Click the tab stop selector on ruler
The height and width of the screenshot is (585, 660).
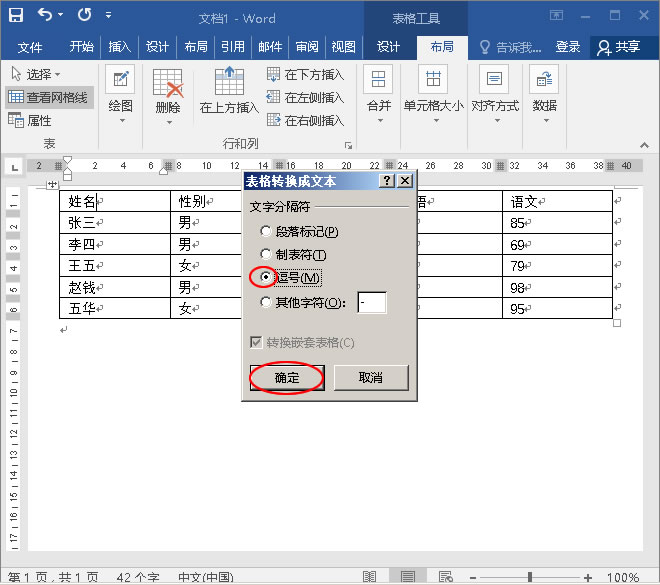15,167
